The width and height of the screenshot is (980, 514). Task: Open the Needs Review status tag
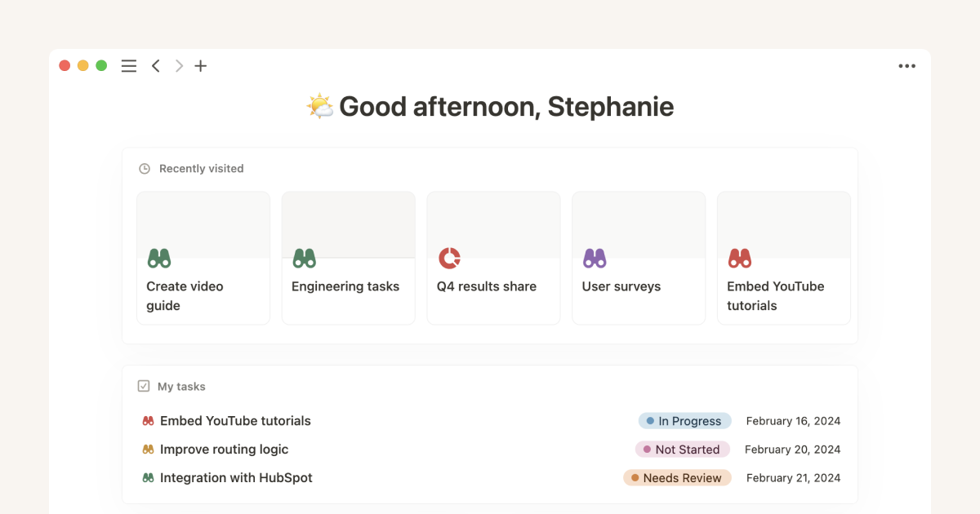tap(677, 478)
